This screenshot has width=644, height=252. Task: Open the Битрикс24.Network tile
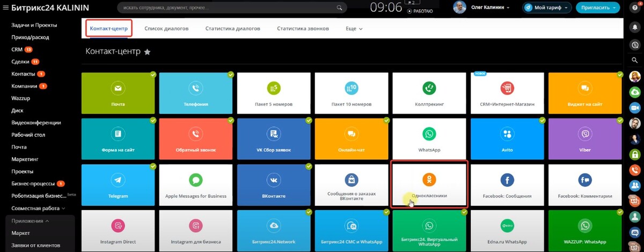click(274, 231)
